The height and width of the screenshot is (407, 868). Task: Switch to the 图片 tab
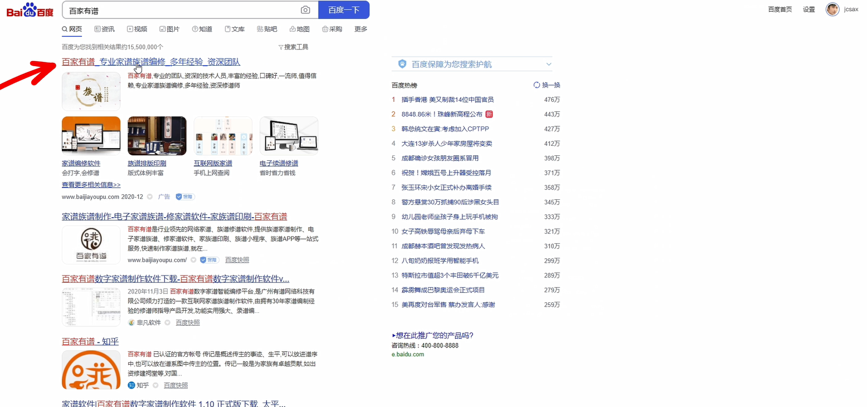tap(169, 29)
